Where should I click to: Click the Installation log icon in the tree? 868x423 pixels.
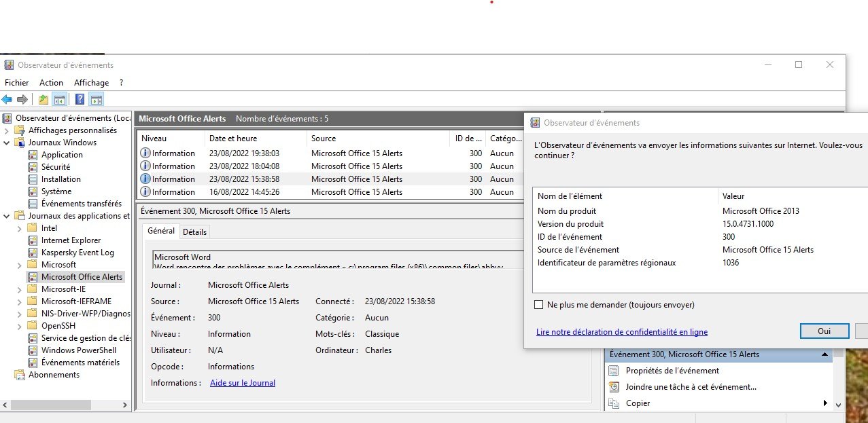coord(33,179)
